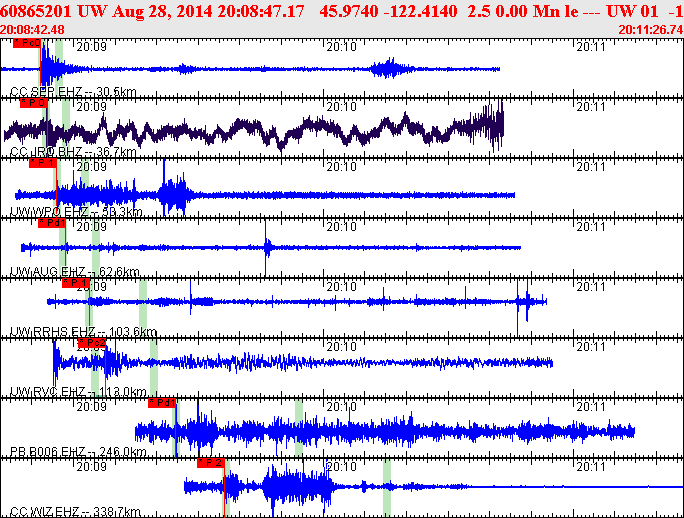
Task: Click the end time 20:11:26.74 label
Action: click(x=650, y=29)
